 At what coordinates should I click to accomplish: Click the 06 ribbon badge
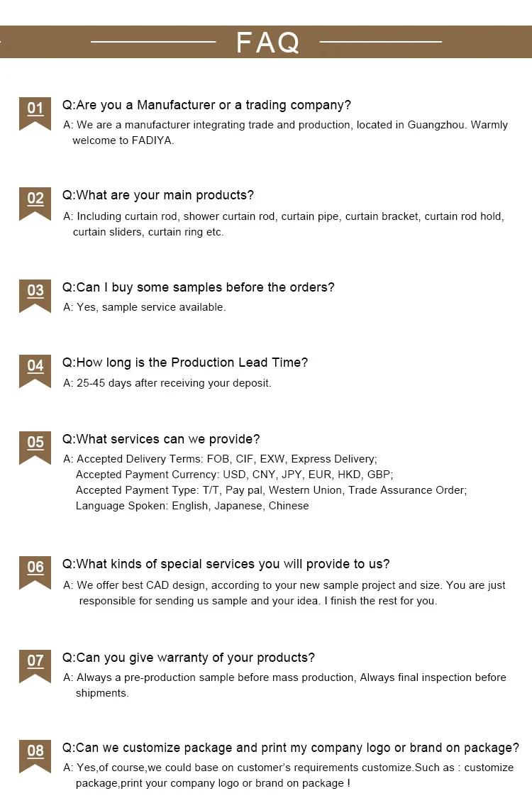[x=35, y=570]
